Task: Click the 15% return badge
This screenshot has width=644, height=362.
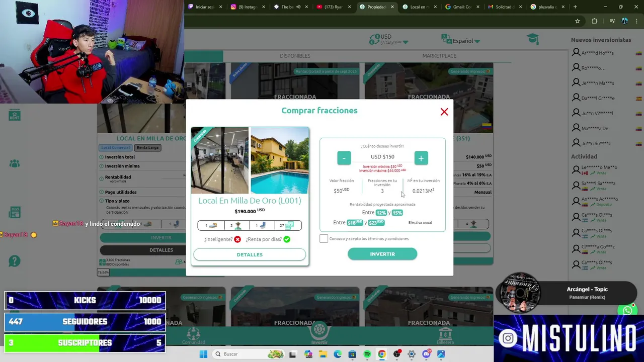Action: tap(397, 213)
